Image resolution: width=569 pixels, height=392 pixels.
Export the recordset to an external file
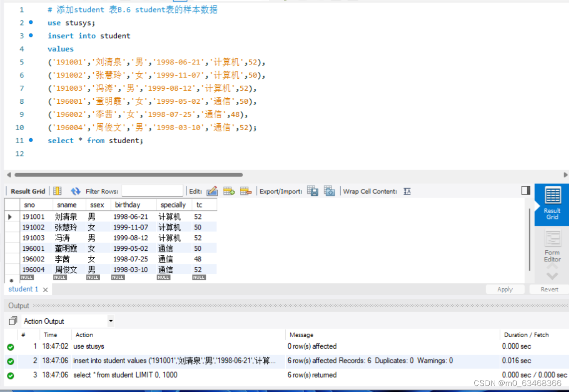(313, 191)
